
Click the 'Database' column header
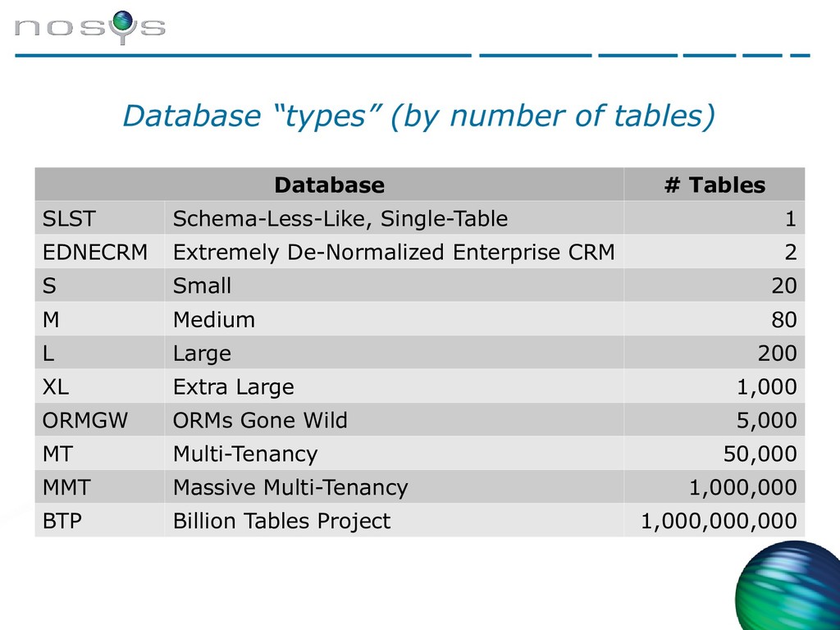tap(330, 185)
